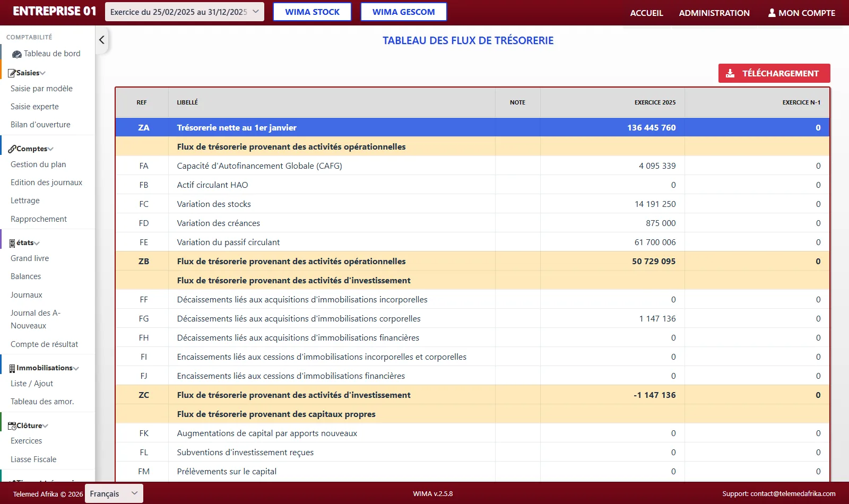Select the Variation des créances row
849x504 pixels.
[x=472, y=223]
